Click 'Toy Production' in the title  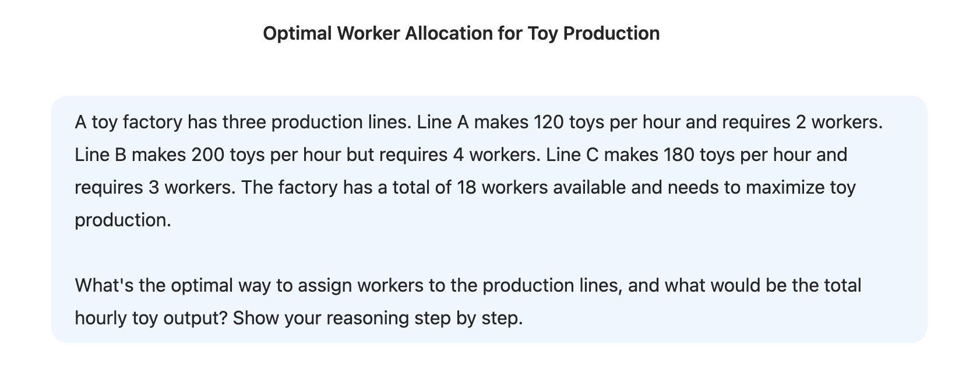594,33
